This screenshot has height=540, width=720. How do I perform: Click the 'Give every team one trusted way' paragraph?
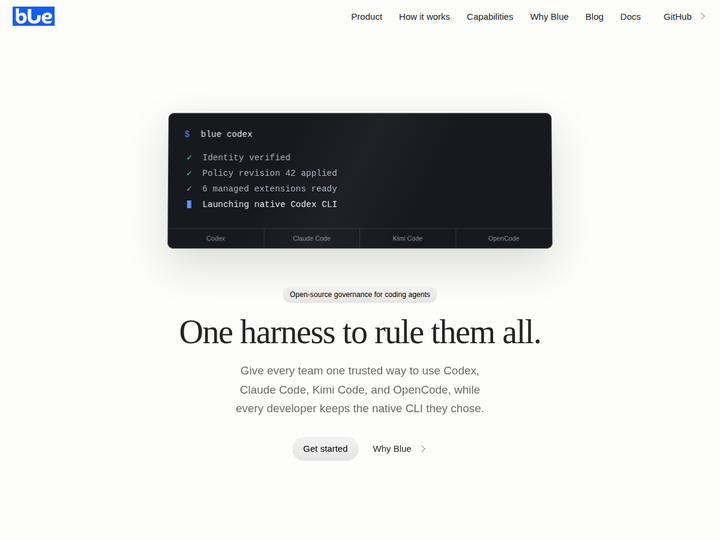[x=360, y=389]
